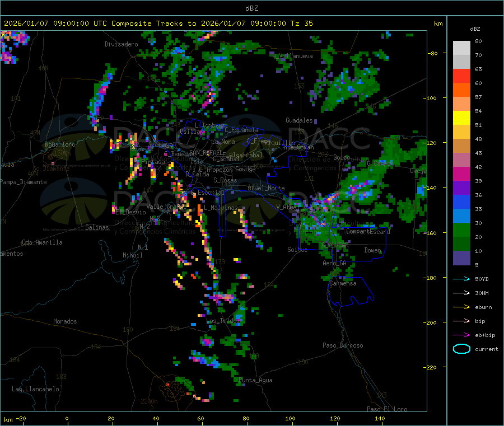The height and width of the screenshot is (426, 504).
Task: Click the Nihuil map label
Action: [x=132, y=255]
